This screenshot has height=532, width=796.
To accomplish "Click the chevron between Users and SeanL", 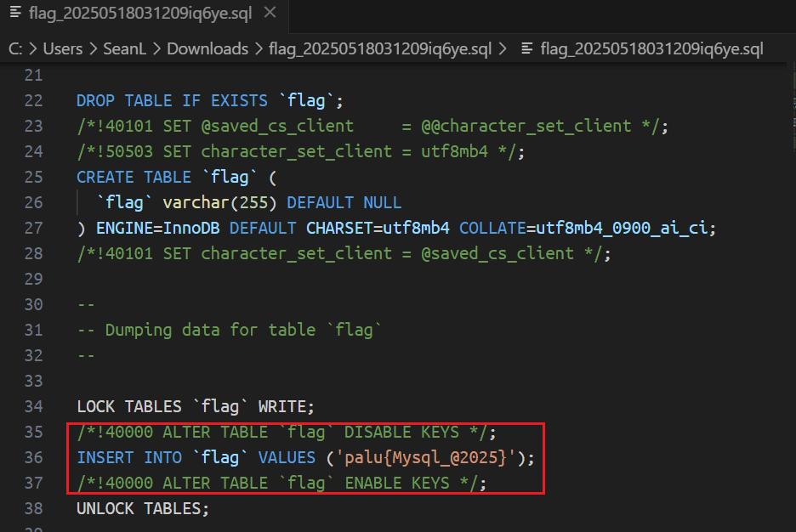I will click(93, 49).
